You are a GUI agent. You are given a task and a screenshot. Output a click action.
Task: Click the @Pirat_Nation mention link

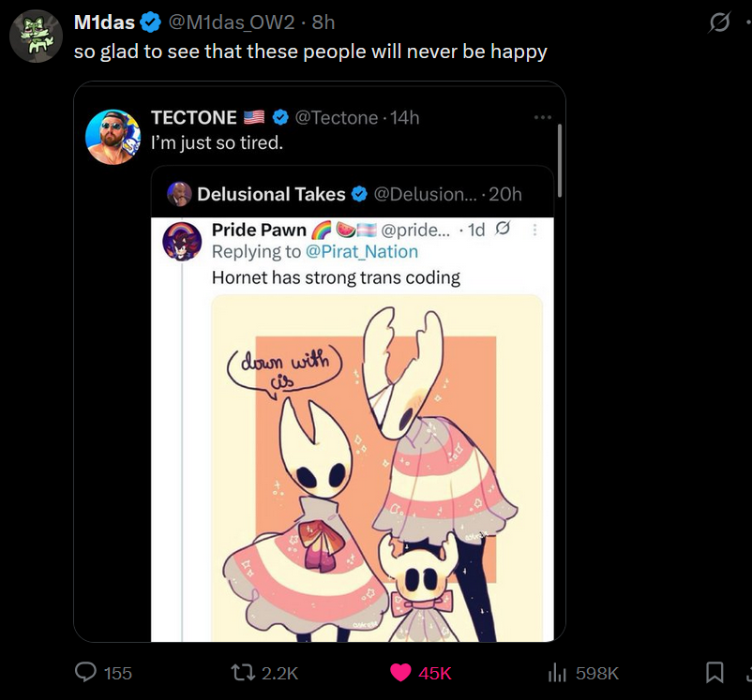pos(362,251)
